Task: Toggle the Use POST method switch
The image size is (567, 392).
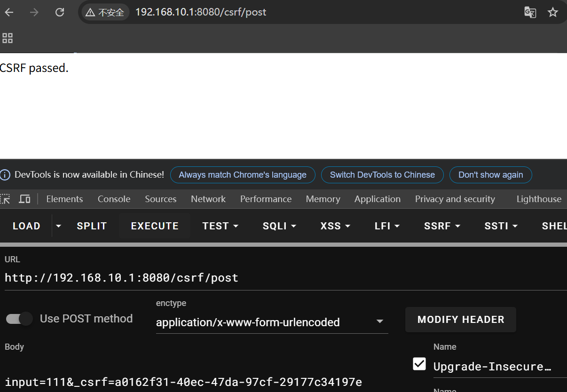Action: [x=19, y=319]
